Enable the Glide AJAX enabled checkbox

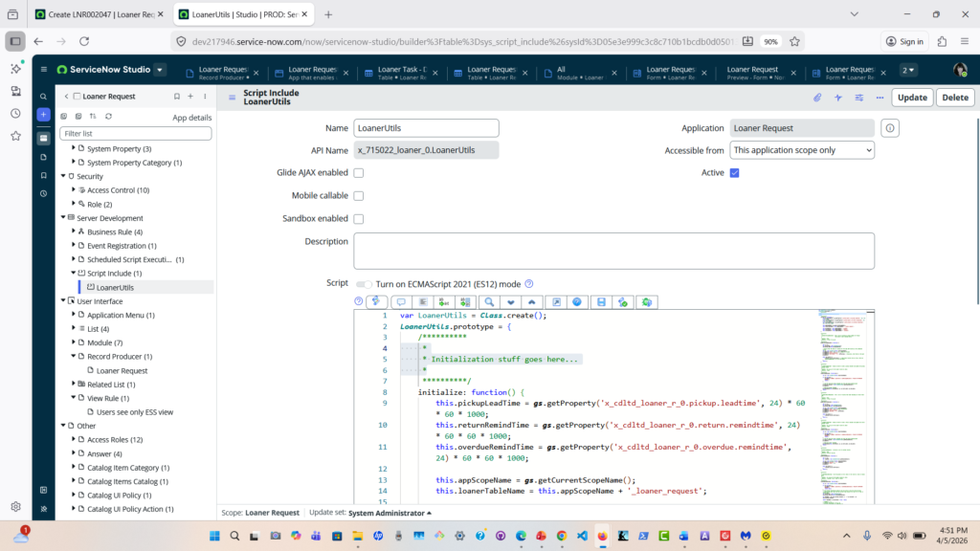click(x=359, y=173)
